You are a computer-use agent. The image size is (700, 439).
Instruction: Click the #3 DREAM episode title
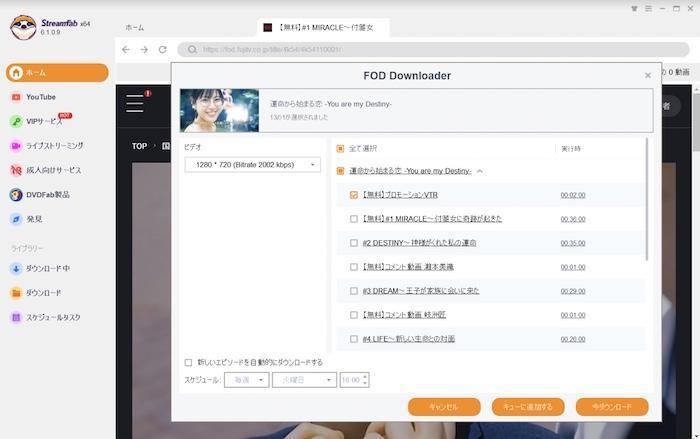[421, 291]
